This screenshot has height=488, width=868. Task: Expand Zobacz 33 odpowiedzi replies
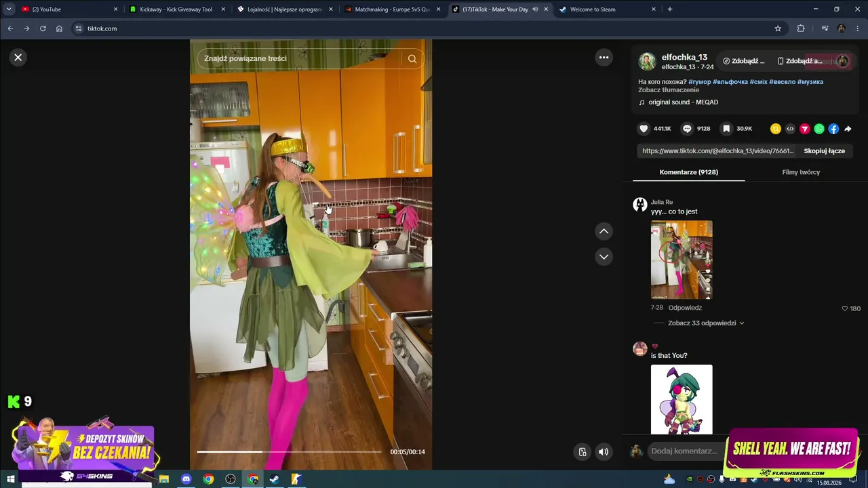point(706,323)
